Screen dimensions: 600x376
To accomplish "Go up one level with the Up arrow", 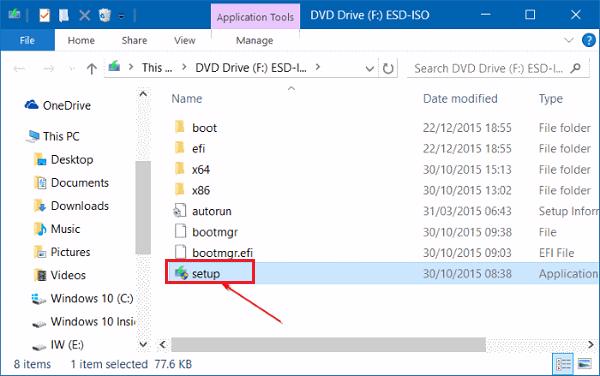I will (x=91, y=69).
